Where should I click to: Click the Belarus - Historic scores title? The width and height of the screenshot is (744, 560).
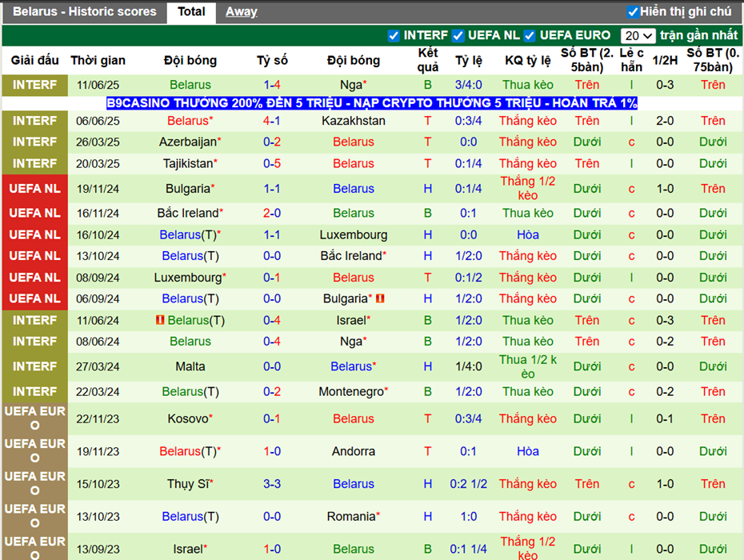(x=85, y=11)
